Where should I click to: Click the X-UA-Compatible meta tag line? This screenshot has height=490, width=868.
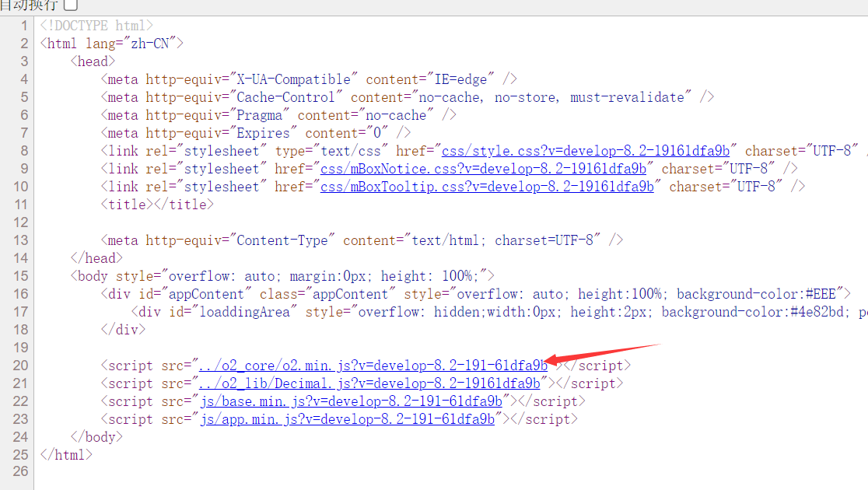(309, 79)
